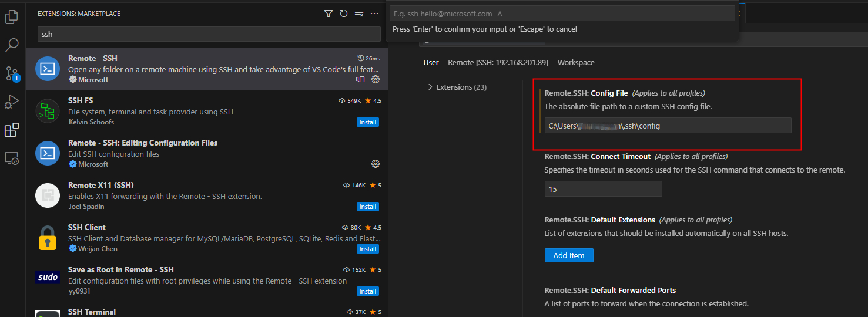The width and height of the screenshot is (868, 317).
Task: Expand the Extensions (23) settings tree
Action: click(456, 87)
